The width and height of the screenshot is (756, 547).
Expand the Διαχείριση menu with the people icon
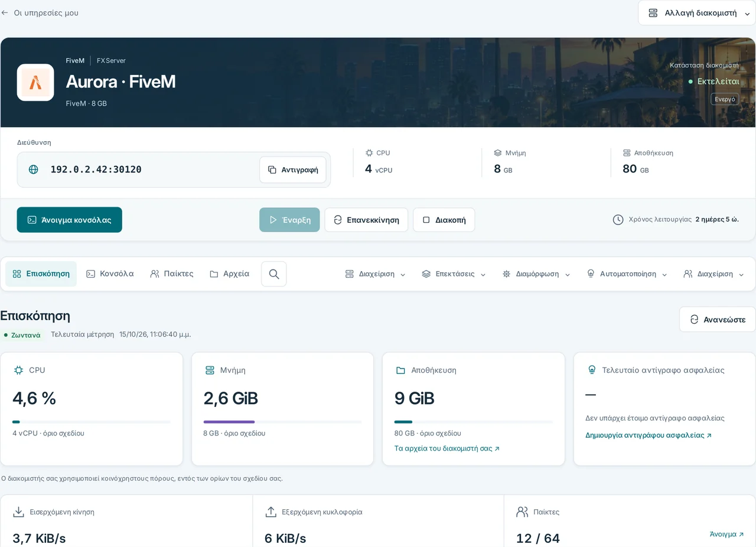(714, 274)
